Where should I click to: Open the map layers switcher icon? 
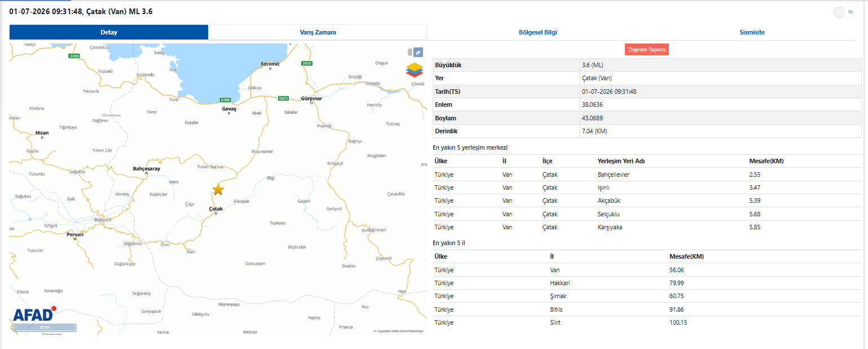(x=415, y=69)
